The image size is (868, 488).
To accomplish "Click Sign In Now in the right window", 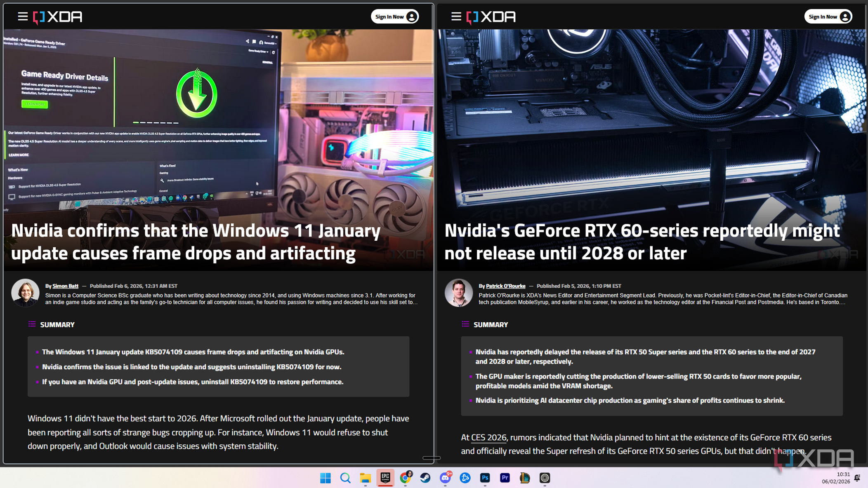I will (828, 16).
